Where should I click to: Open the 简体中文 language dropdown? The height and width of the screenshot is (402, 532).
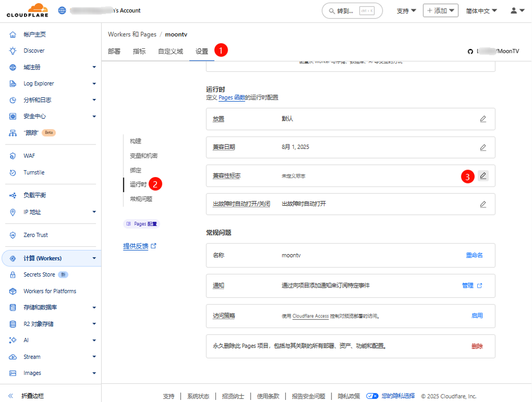481,11
